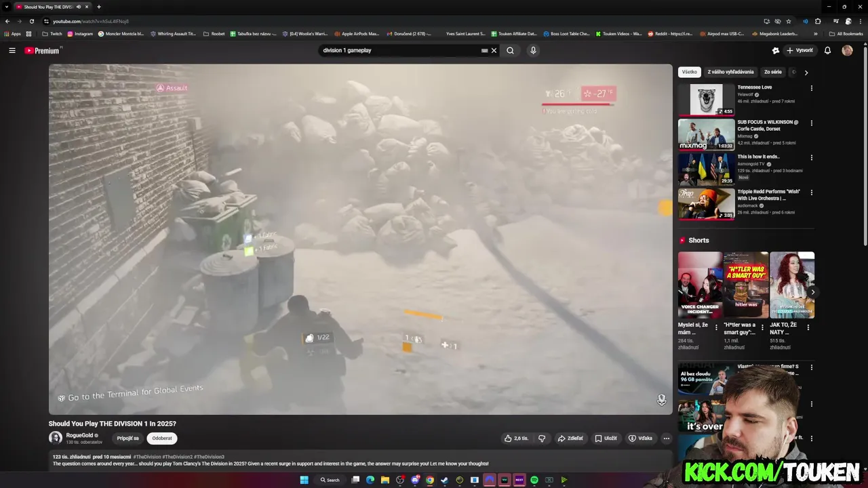Dislike the Division video

click(542, 439)
